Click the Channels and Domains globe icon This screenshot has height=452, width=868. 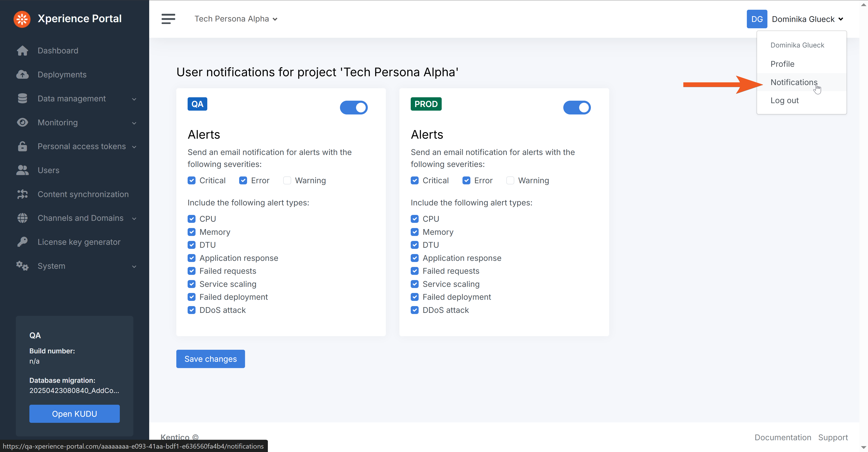tap(22, 218)
